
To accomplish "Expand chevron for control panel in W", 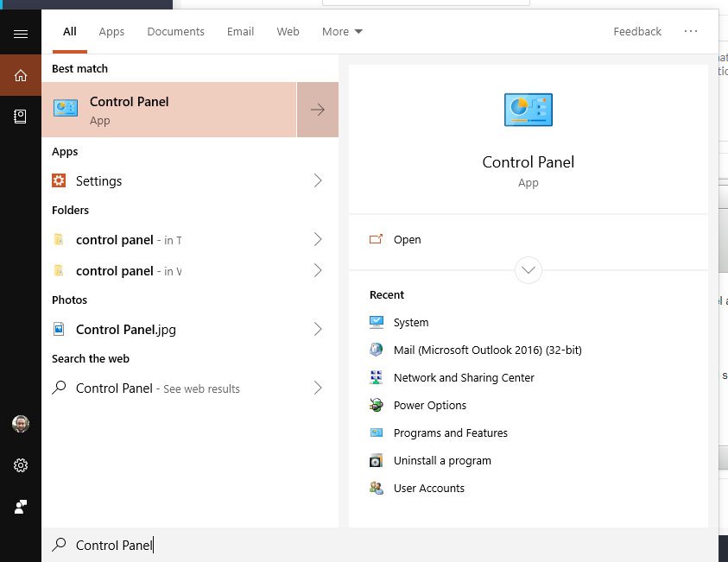I will 318,270.
